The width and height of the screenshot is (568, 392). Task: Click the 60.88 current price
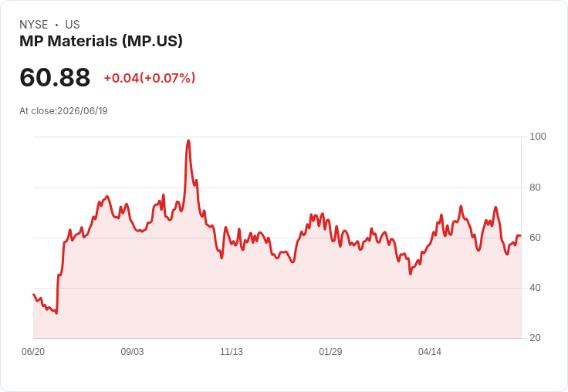click(55, 77)
